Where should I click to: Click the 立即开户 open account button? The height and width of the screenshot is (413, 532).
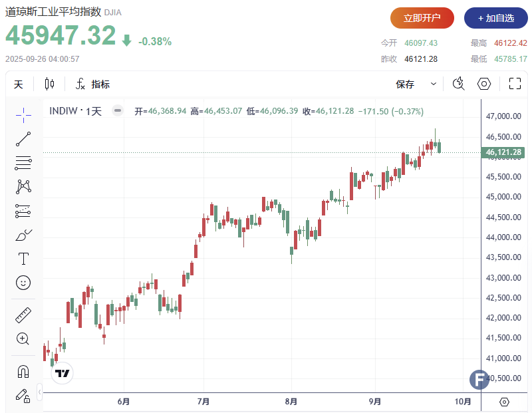pyautogui.click(x=422, y=18)
